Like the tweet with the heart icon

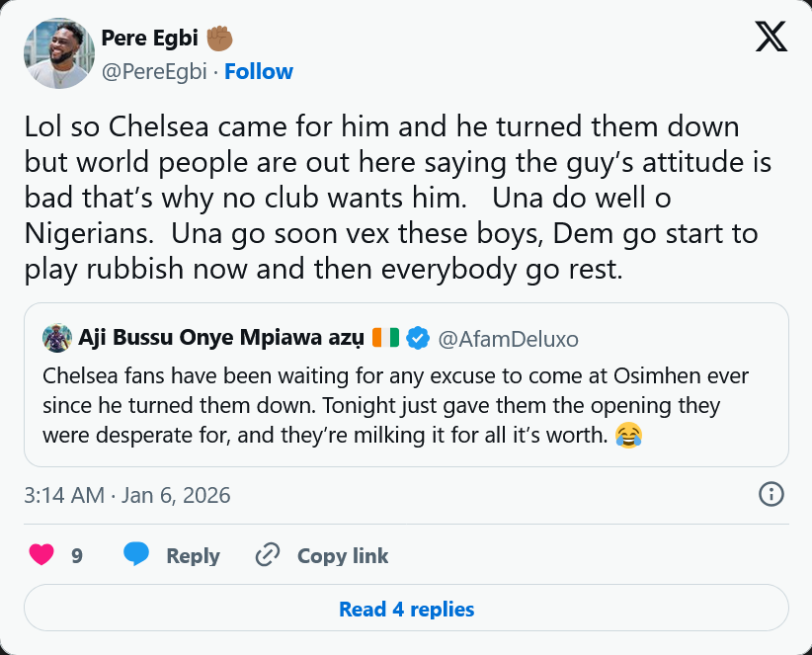[41, 555]
